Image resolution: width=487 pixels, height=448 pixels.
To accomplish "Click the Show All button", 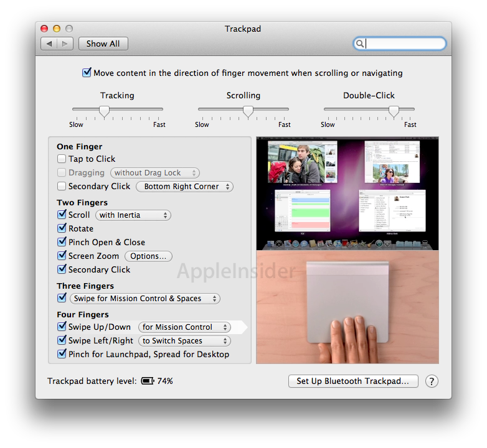I will point(103,44).
